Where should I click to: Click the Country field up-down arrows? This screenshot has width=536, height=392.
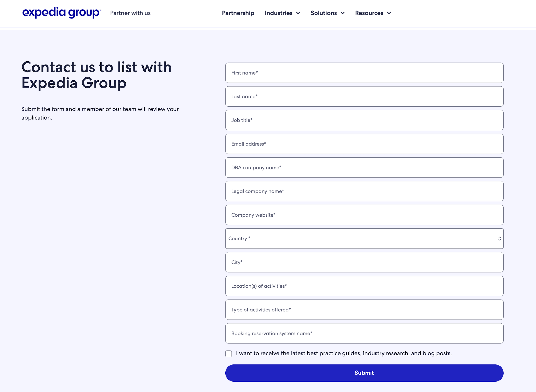[x=500, y=238]
